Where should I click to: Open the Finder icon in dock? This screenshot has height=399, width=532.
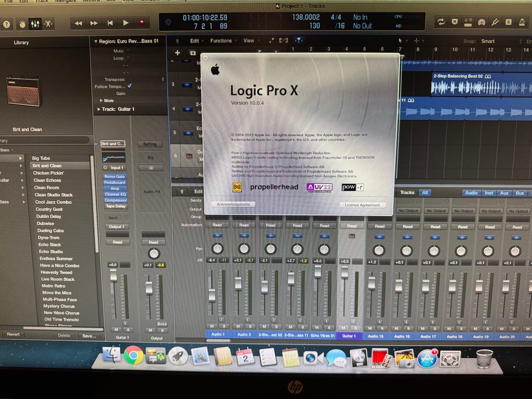click(111, 355)
